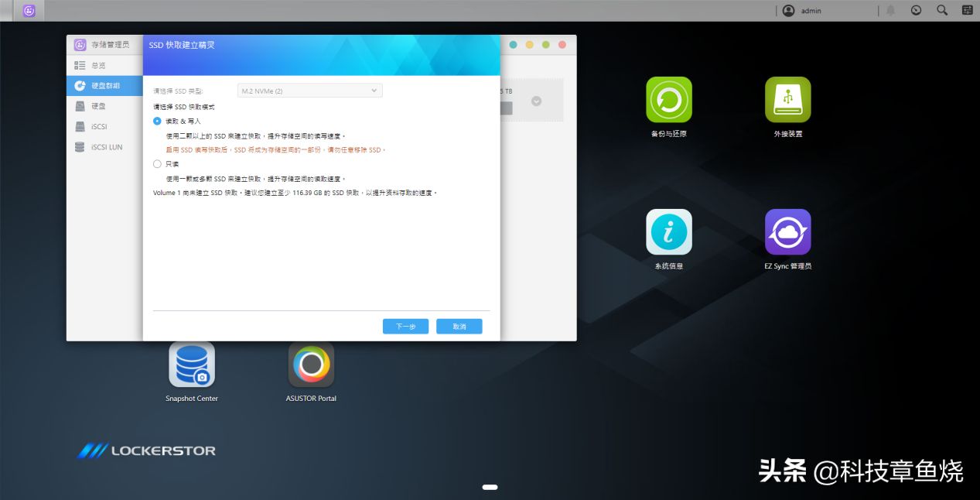The width and height of the screenshot is (980, 500).
Task: Switch to the 总览 sidebar tab
Action: [x=97, y=66]
